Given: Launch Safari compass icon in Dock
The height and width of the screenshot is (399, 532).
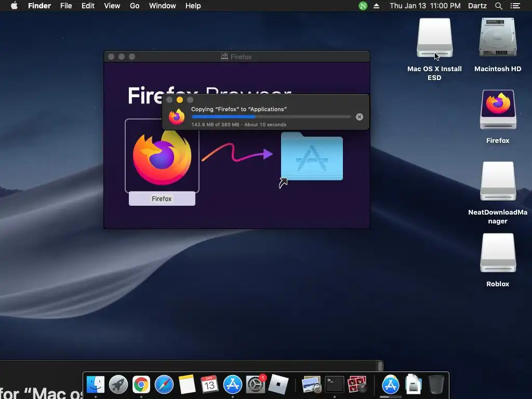Looking at the screenshot, I should pyautogui.click(x=164, y=385).
